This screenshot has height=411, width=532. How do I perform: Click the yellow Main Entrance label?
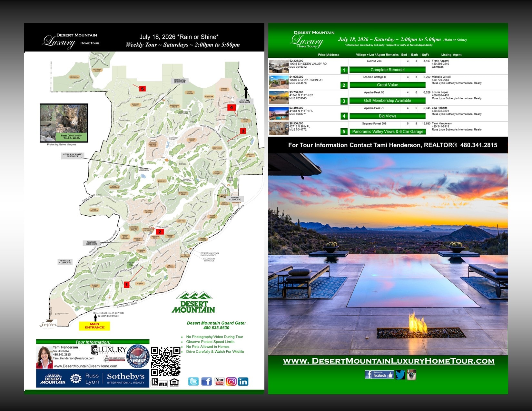[x=94, y=326]
